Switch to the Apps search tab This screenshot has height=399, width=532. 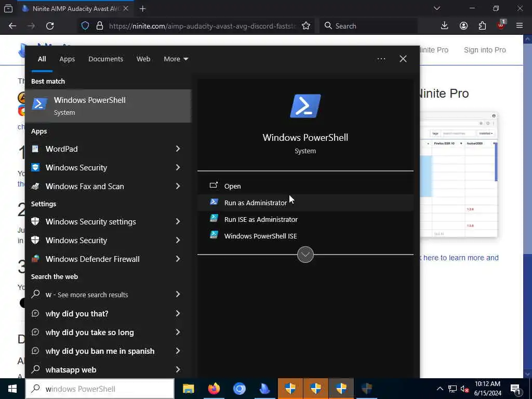coord(67,59)
